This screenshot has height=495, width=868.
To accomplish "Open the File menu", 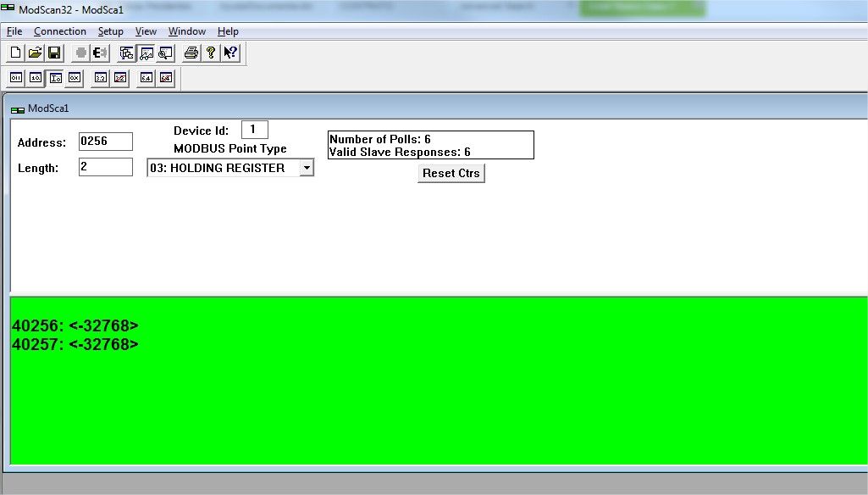I will click(x=14, y=31).
